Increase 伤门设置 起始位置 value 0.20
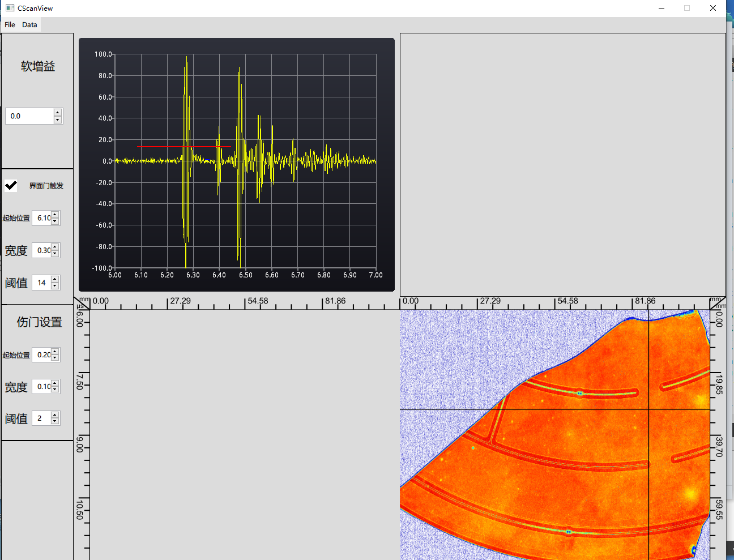The image size is (734, 560). pyautogui.click(x=55, y=352)
